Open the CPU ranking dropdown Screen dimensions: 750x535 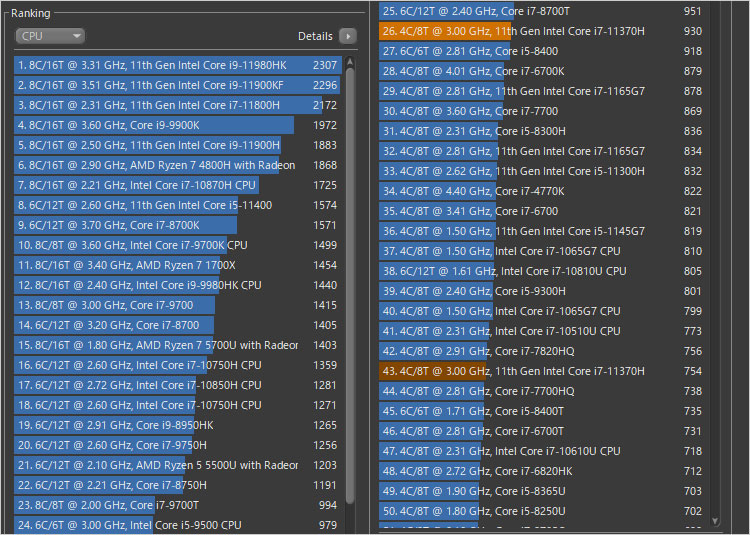point(50,36)
